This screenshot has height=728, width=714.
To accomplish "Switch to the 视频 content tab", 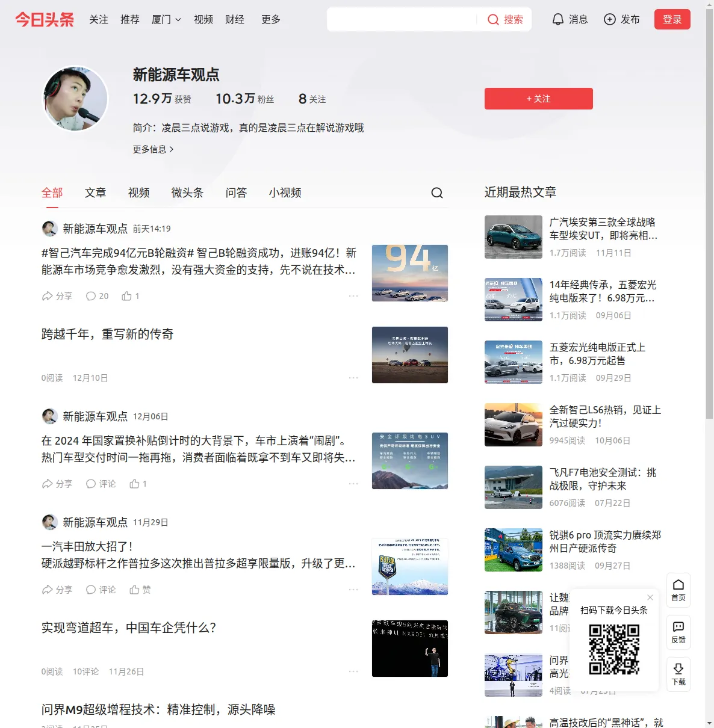I will pos(139,193).
